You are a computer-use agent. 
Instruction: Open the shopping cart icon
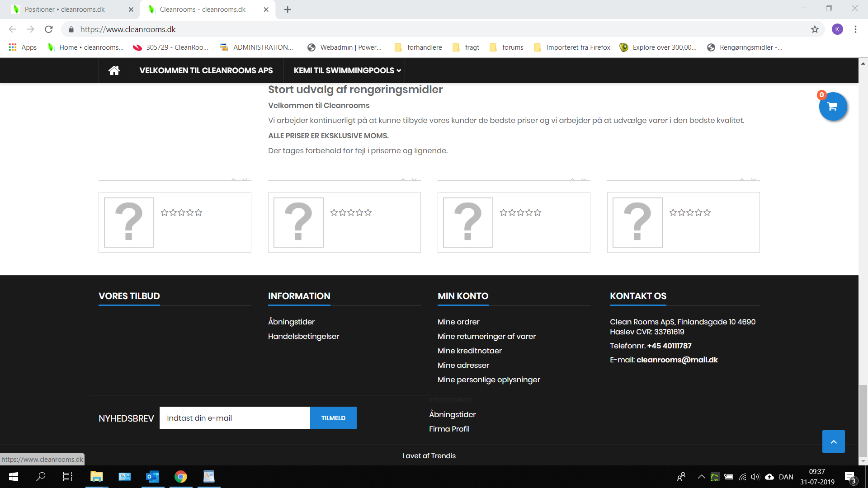(x=833, y=107)
